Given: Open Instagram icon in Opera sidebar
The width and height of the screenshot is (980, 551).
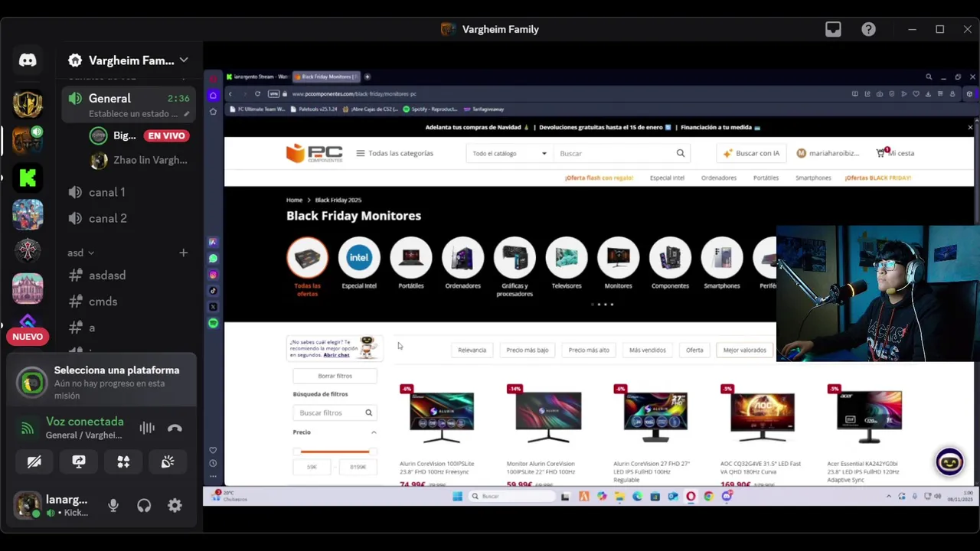Looking at the screenshot, I should (x=213, y=275).
